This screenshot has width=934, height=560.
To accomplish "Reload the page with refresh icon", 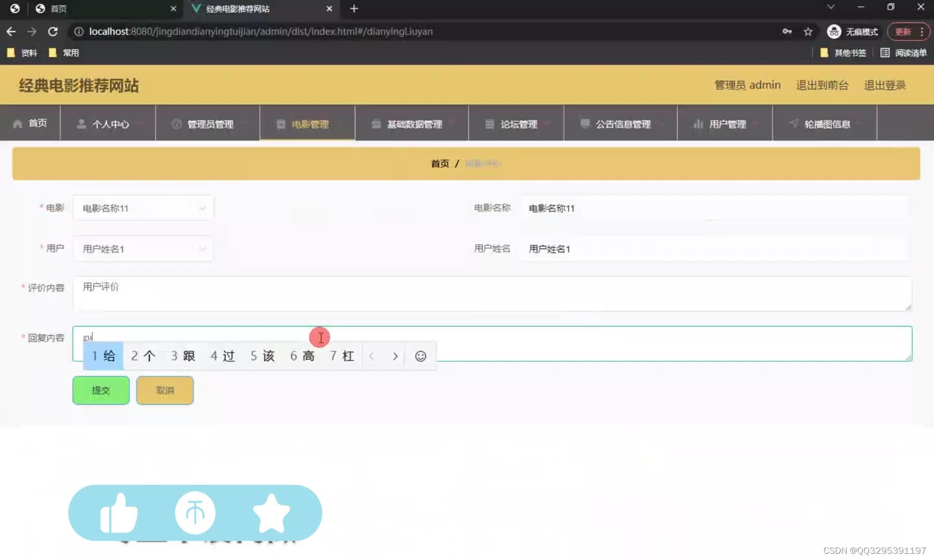I will click(52, 32).
